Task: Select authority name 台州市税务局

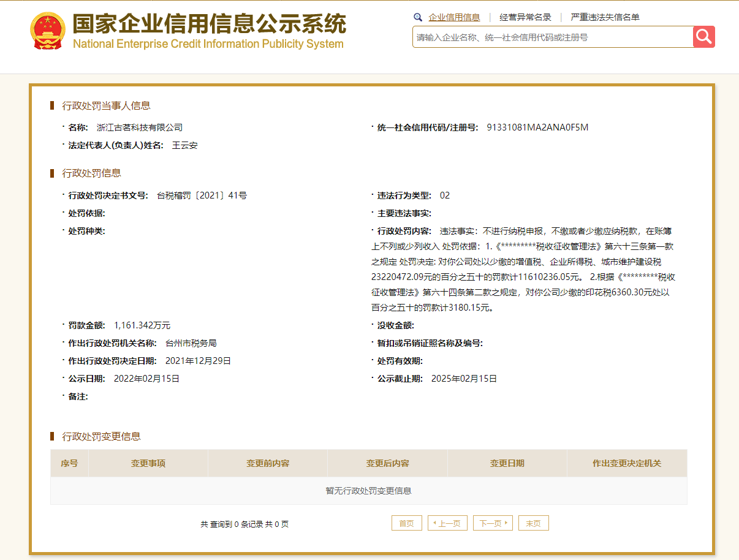Action: coord(191,343)
